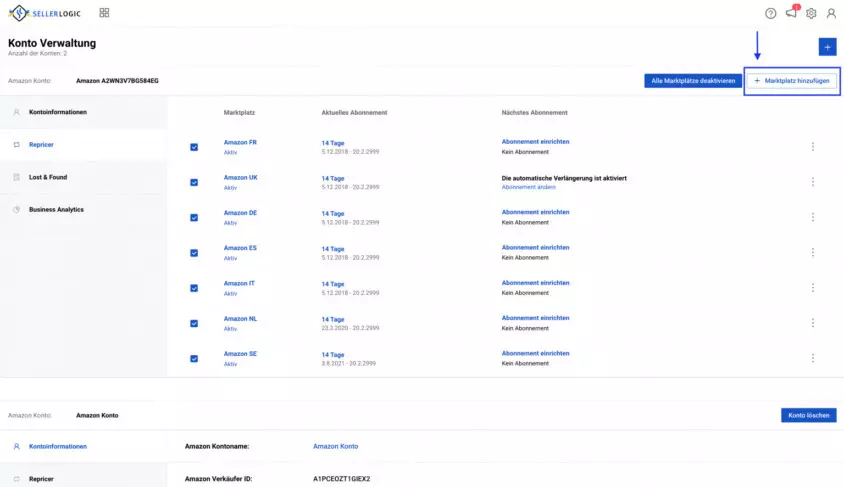Open the user profile icon
Viewport: 844px width, 487px height.
(831, 13)
